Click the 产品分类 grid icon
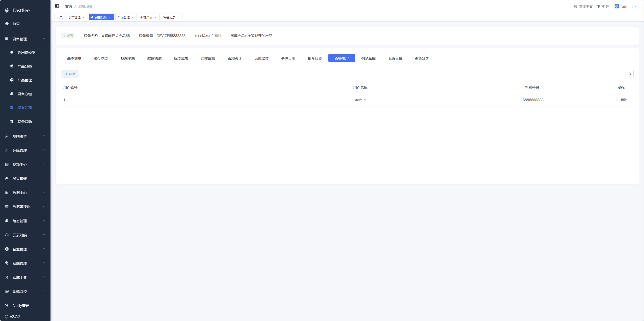 tap(12, 66)
